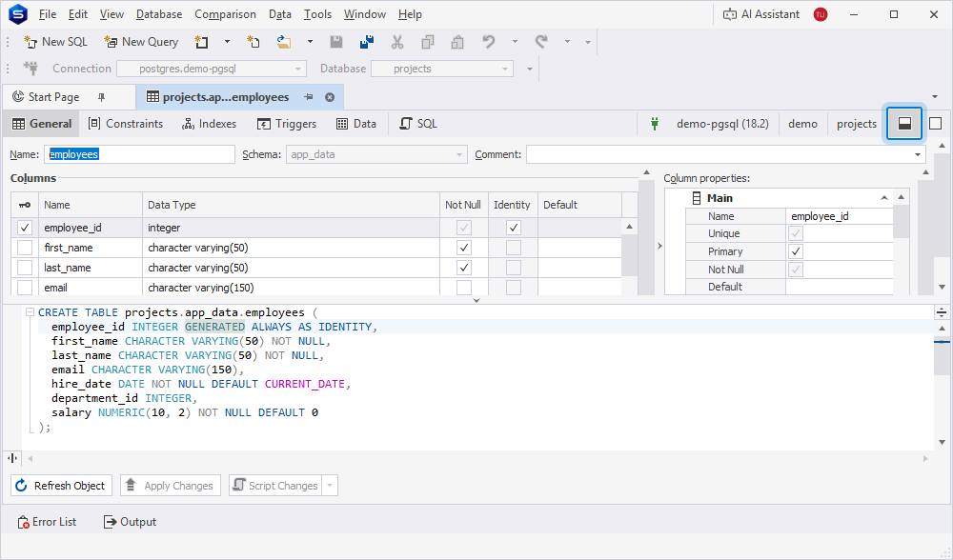Open dropdown arrow next to Open folder icon
Viewport: 953px width, 560px height.
[x=310, y=42]
